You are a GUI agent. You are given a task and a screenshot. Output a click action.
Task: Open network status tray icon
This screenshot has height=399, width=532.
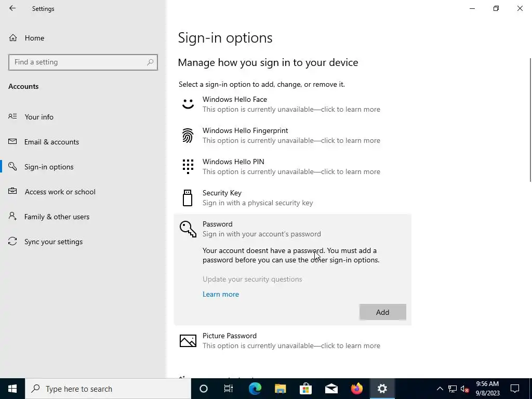(x=453, y=389)
